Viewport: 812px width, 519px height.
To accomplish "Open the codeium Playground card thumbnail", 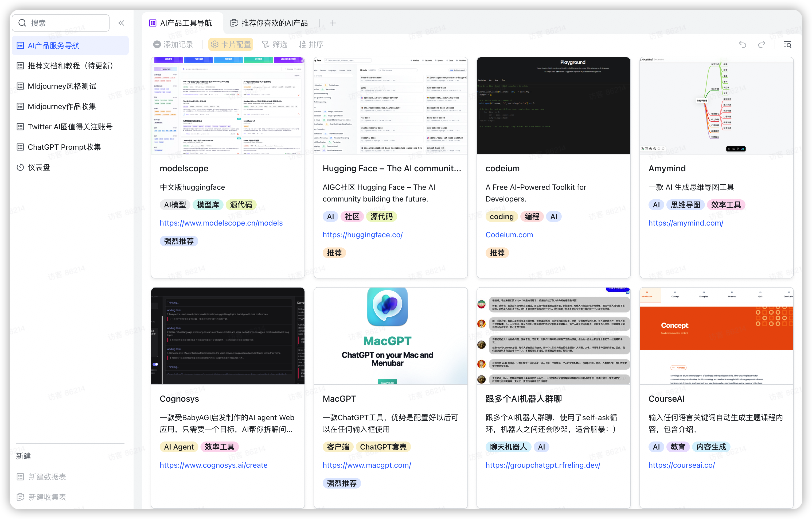I will click(553, 105).
